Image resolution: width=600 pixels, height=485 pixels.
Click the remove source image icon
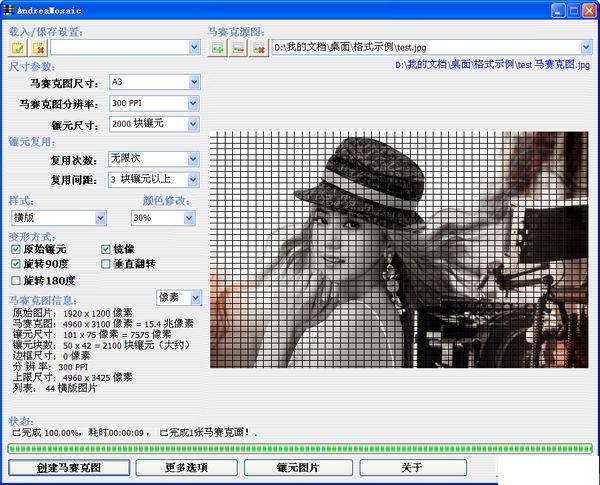(x=259, y=47)
